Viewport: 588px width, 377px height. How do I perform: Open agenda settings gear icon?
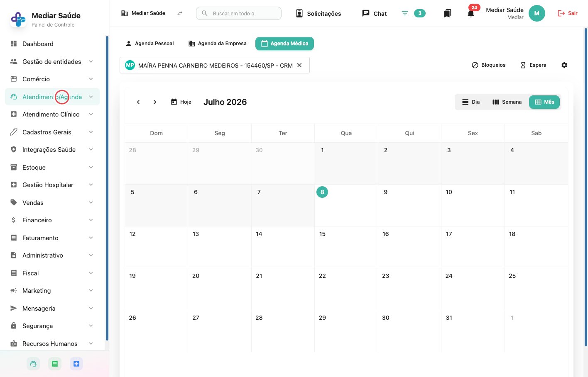click(x=564, y=65)
